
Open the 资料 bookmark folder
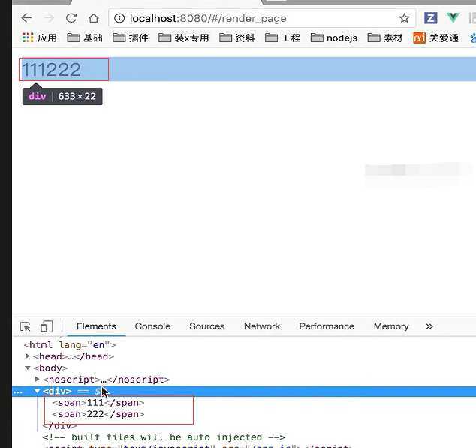coord(236,38)
